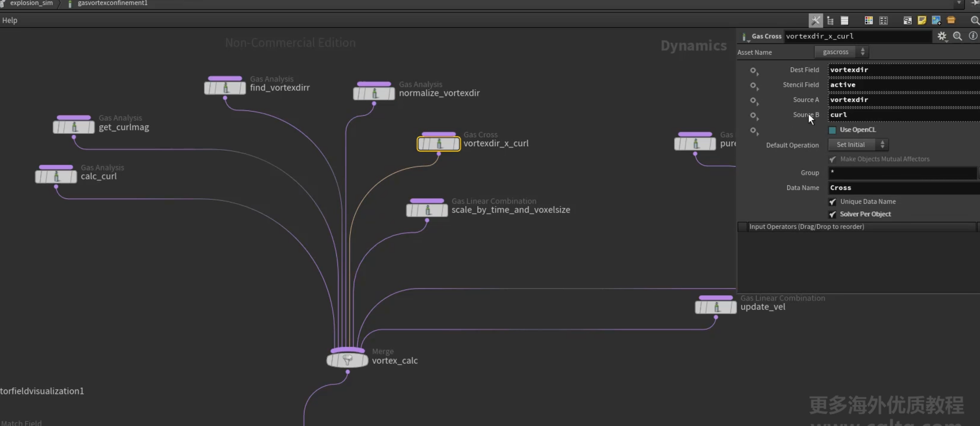Show the tree view of nodes

[830, 21]
